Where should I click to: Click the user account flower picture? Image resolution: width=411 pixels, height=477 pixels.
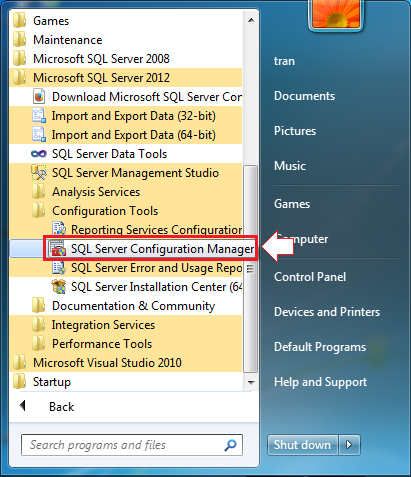(x=336, y=14)
